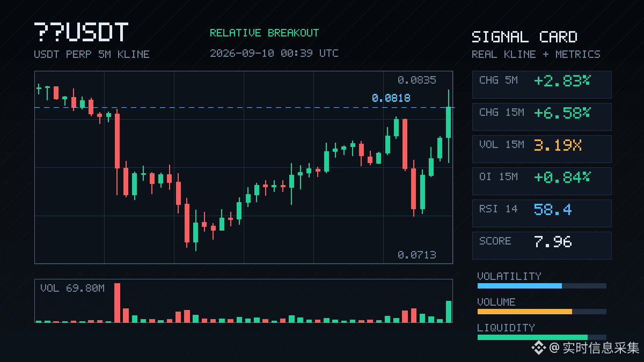Click the 0.0835 high price label
Screen dimensions: 644x362
tap(417, 80)
